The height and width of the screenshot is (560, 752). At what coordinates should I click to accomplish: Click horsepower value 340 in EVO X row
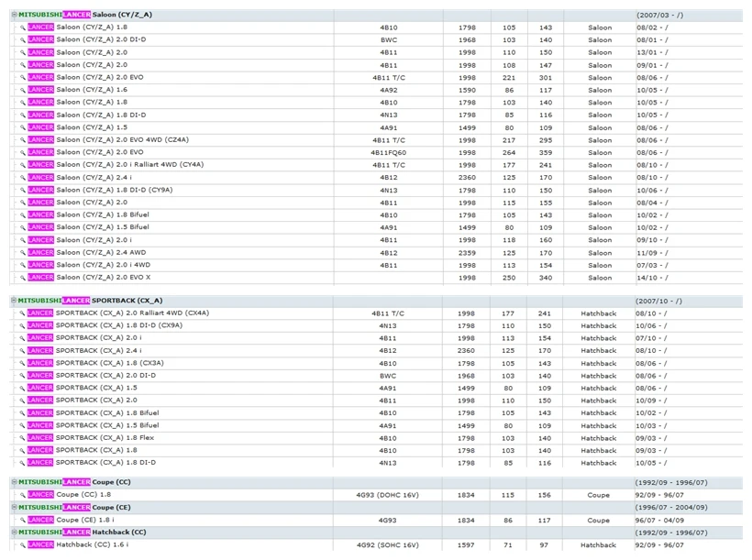[546, 278]
